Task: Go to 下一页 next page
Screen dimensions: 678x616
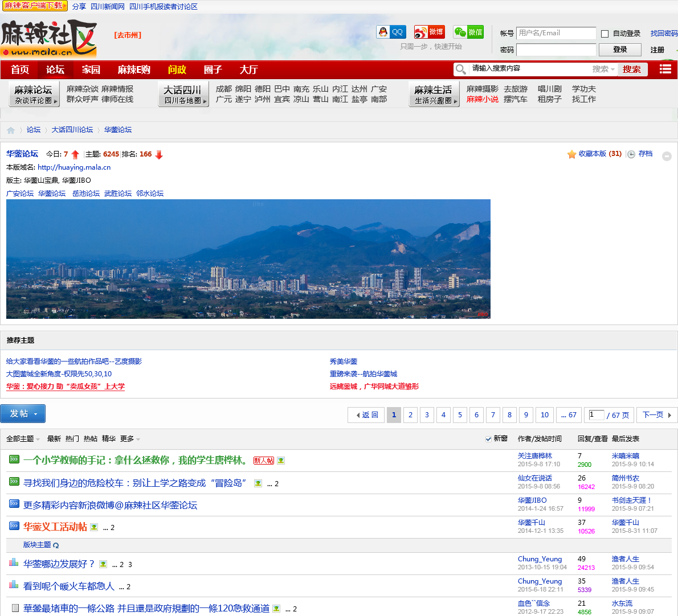Action: (657, 415)
